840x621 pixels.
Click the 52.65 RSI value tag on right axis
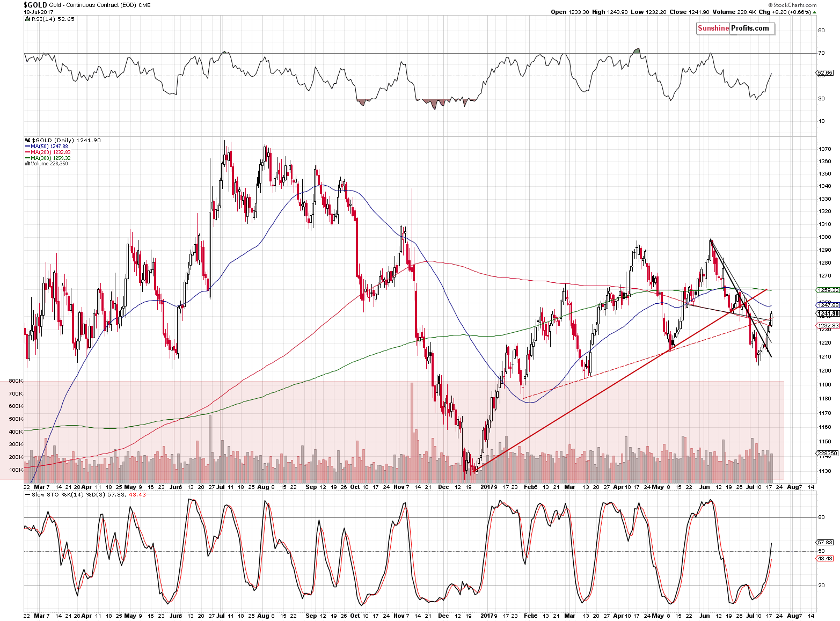[824, 72]
